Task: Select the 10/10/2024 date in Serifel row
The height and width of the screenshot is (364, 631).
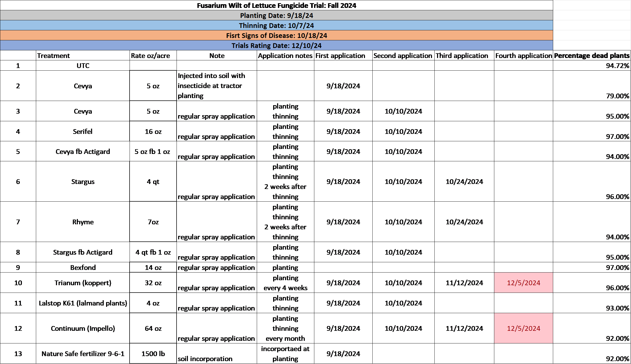Action: pyautogui.click(x=403, y=131)
